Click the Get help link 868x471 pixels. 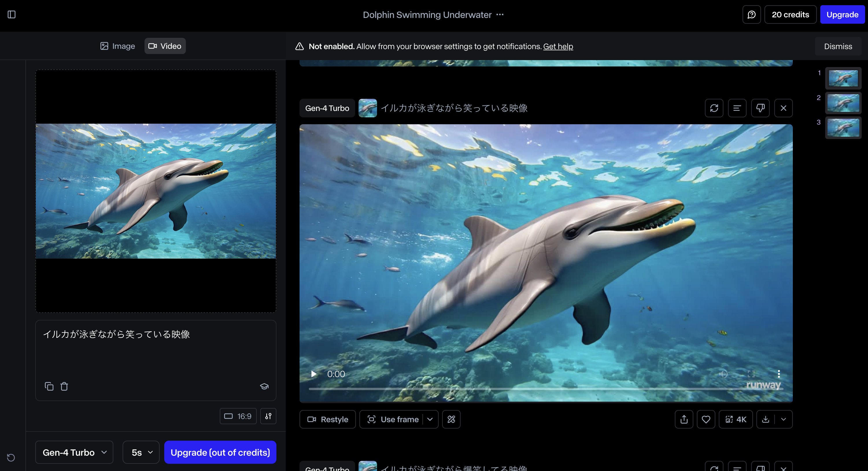point(558,47)
